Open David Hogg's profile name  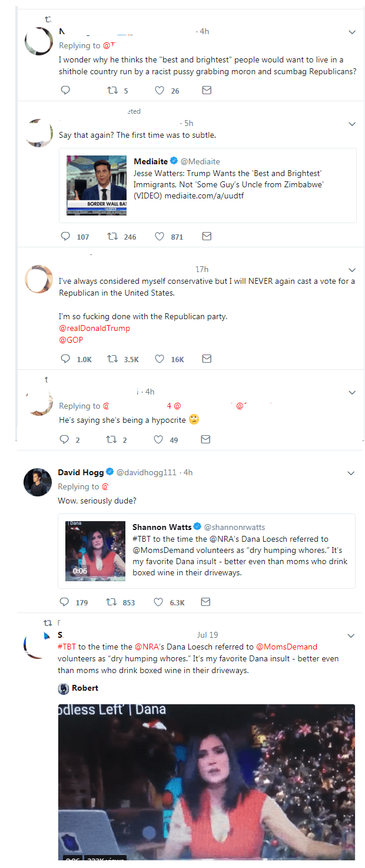pos(80,472)
